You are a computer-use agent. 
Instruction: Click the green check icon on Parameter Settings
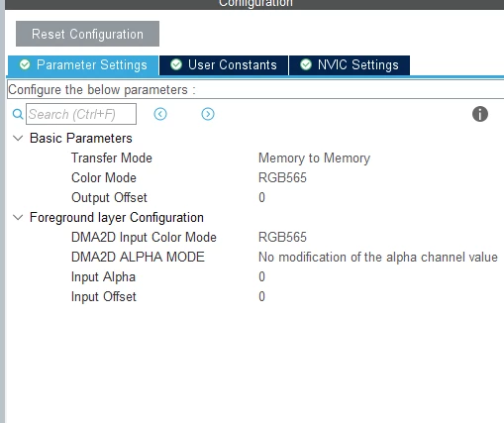point(25,64)
